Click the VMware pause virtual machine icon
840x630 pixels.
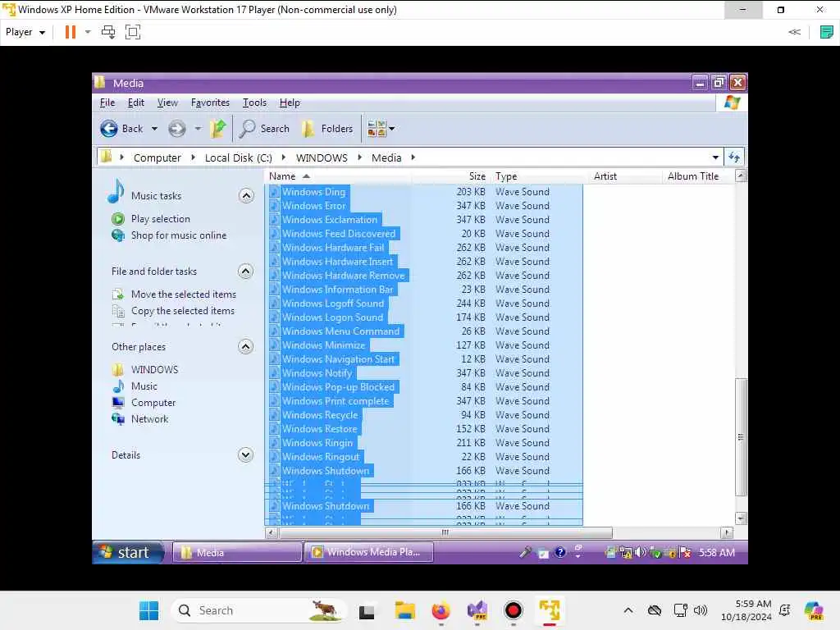71,32
